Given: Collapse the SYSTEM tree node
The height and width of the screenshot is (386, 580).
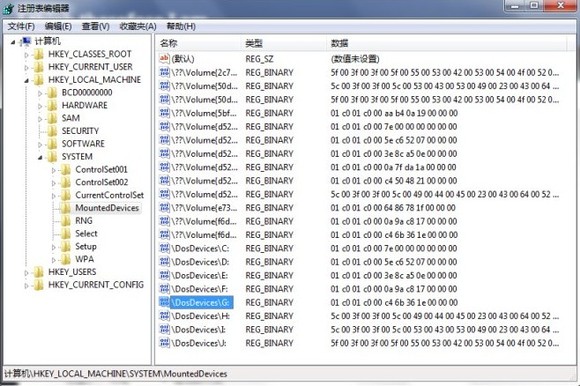Looking at the screenshot, I should tap(40, 157).
